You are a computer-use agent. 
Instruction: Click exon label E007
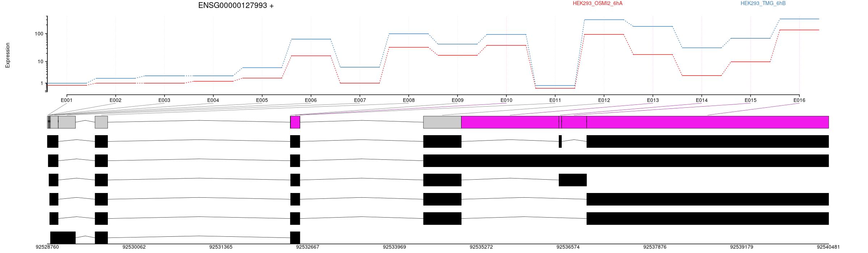coord(359,100)
